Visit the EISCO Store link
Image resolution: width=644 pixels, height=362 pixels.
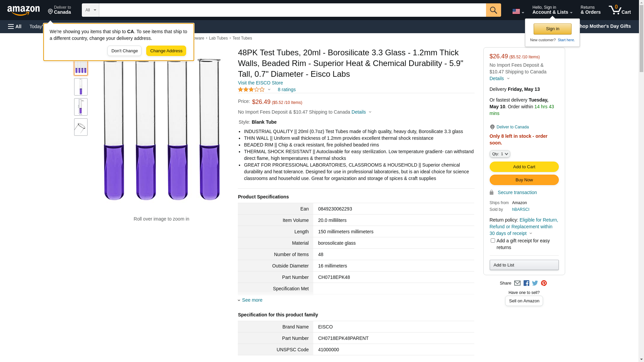click(260, 83)
